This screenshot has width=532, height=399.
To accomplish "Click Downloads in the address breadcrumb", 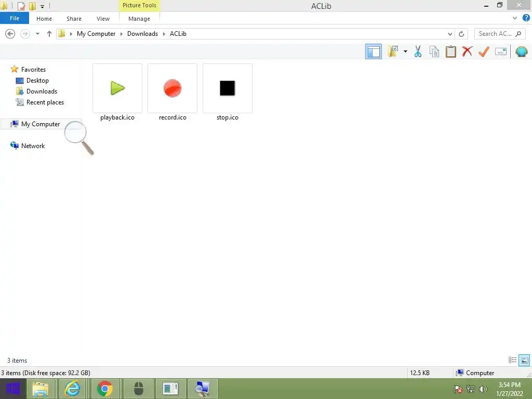I will pos(142,34).
